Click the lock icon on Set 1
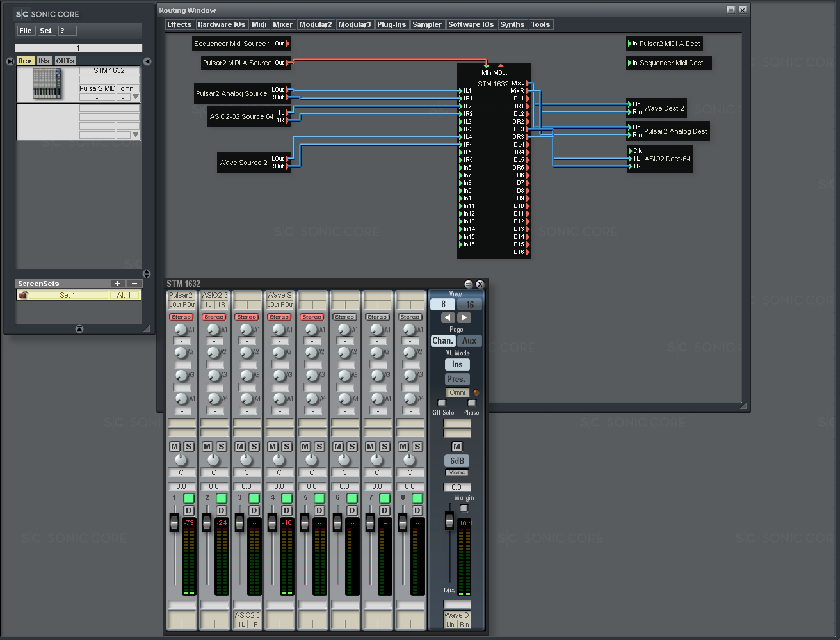 click(23, 295)
